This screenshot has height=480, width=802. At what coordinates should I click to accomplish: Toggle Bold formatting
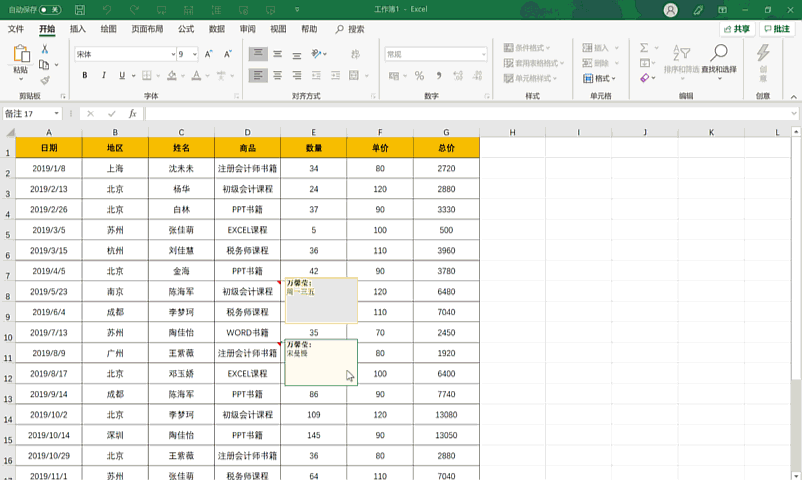click(x=85, y=76)
